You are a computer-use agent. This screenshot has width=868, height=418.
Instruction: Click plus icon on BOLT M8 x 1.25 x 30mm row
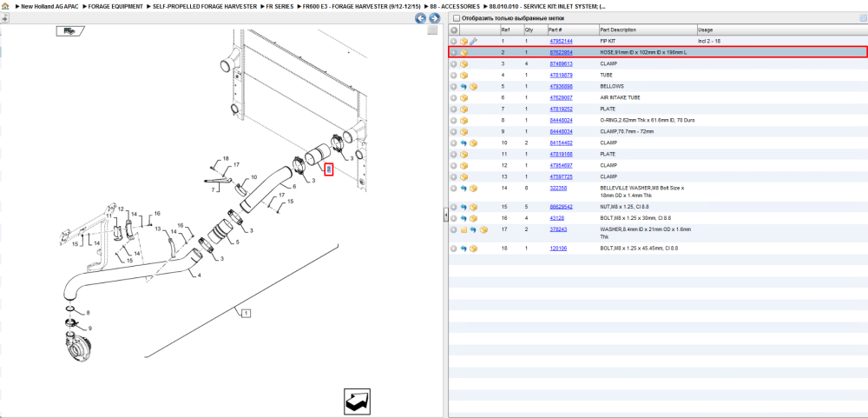pos(453,218)
